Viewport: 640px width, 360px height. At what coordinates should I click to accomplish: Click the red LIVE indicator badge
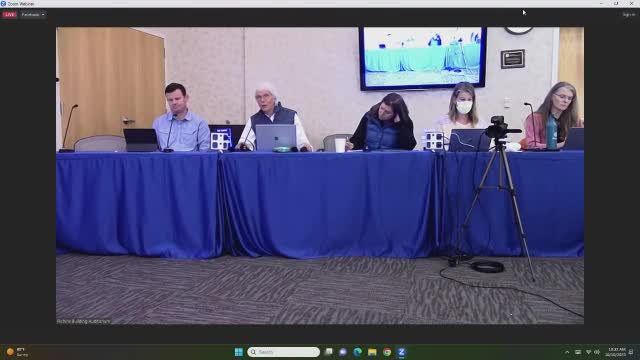(9, 15)
